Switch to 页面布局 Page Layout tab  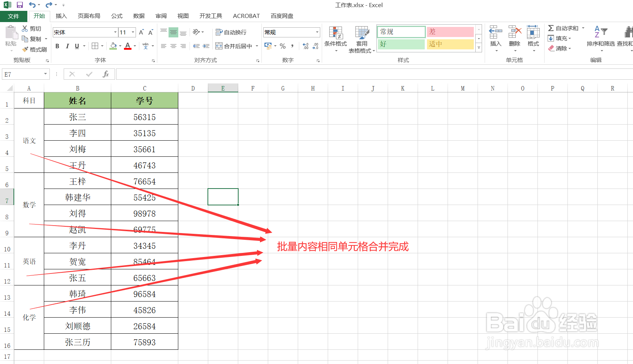[89, 16]
